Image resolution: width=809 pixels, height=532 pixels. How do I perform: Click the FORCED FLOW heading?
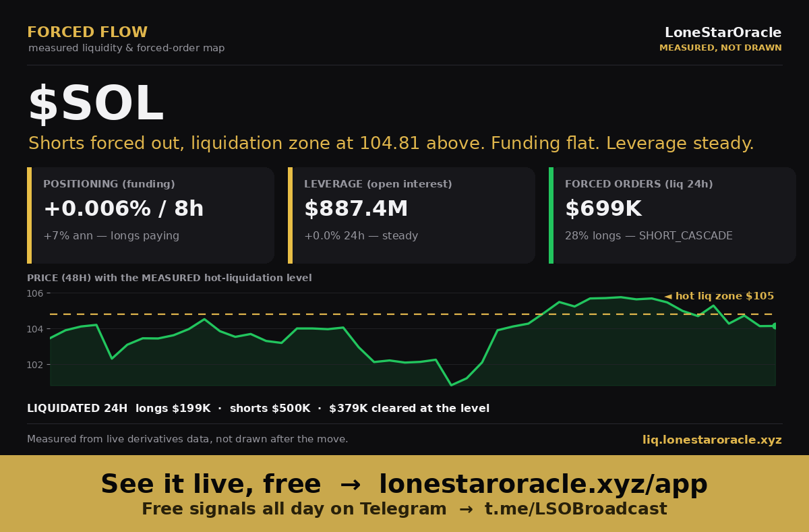click(87, 32)
